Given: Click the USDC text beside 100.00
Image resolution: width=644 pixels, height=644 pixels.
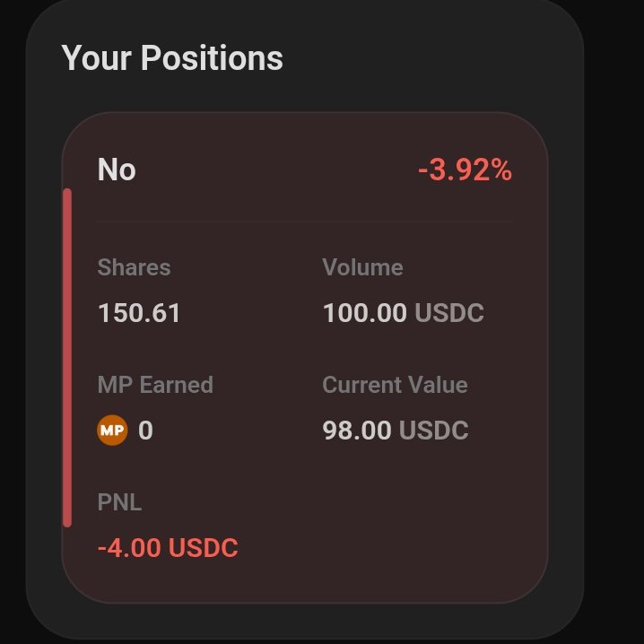Looking at the screenshot, I should tap(449, 312).
